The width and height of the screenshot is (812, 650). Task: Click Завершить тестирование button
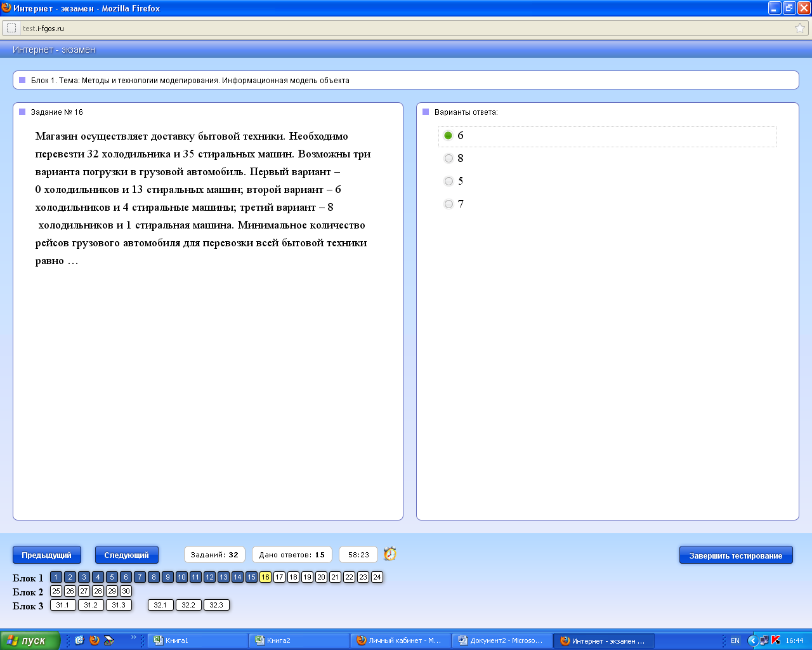736,555
